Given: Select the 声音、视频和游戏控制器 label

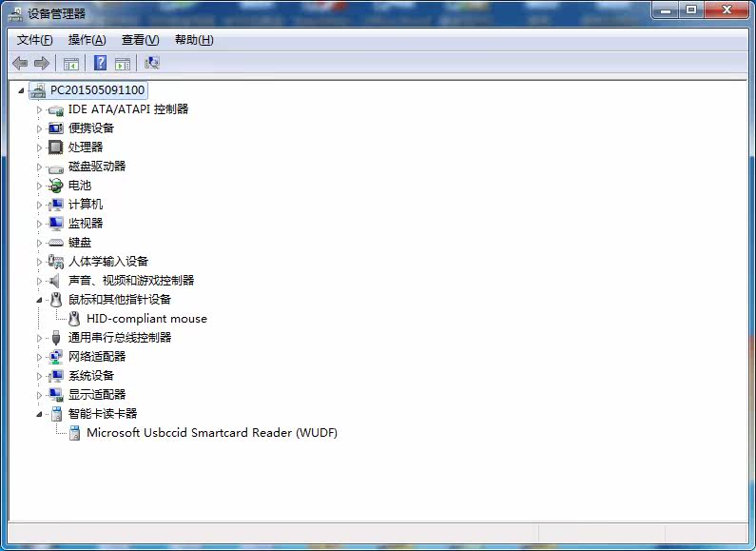Looking at the screenshot, I should (x=131, y=281).
